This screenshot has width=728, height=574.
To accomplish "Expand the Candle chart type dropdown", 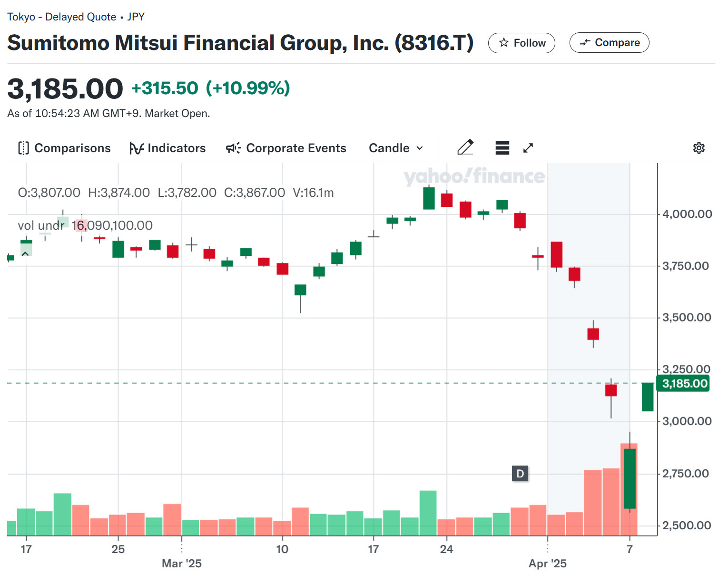I will [396, 148].
